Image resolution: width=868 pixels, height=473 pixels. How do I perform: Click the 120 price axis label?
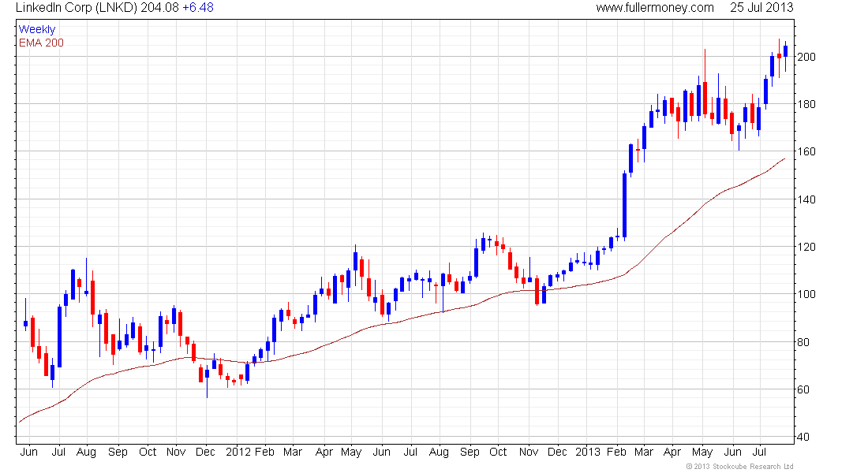point(806,247)
